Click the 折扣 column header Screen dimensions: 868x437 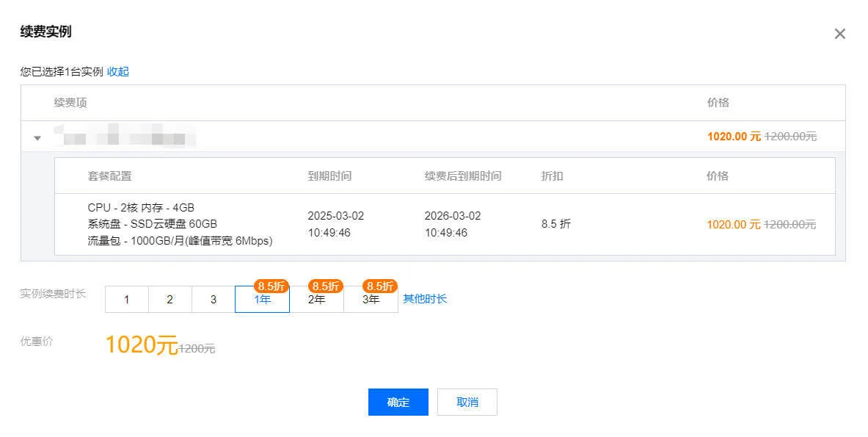pyautogui.click(x=552, y=176)
